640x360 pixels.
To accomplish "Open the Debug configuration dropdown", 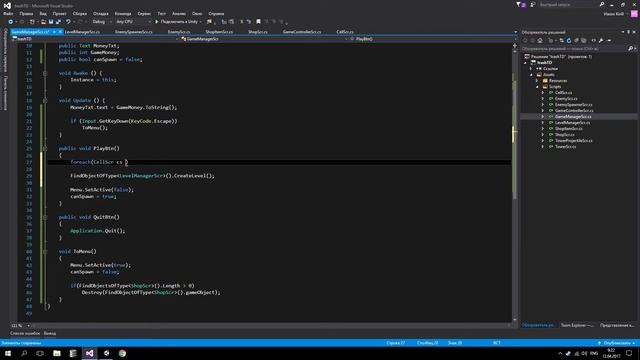I will pyautogui.click(x=102, y=22).
